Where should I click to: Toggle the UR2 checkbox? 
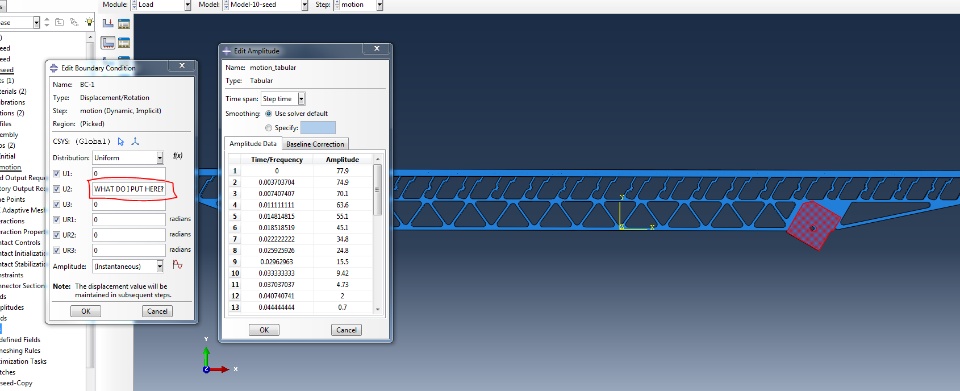pos(57,235)
